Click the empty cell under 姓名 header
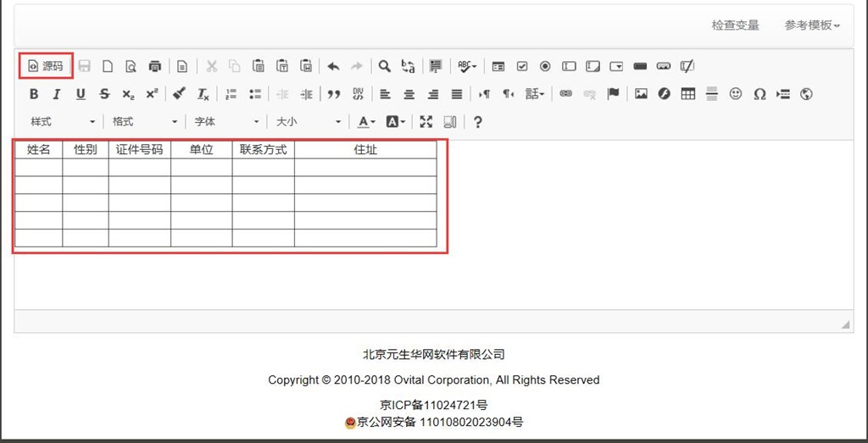 click(38, 168)
